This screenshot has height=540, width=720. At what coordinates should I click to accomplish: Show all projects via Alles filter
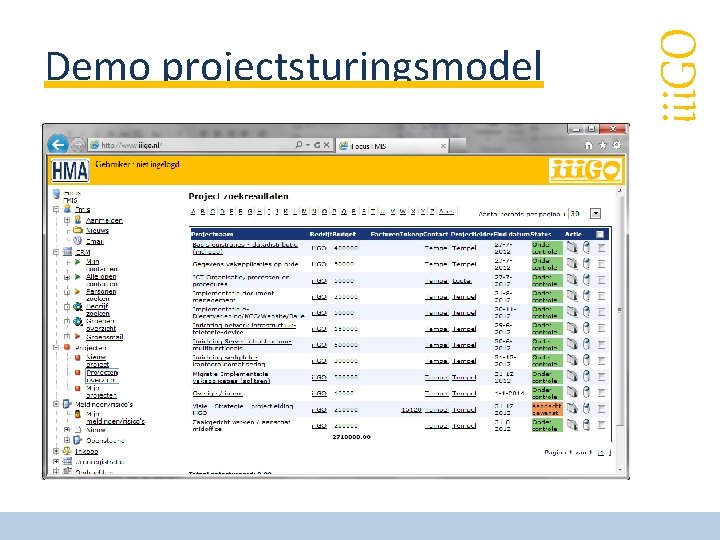[446, 212]
